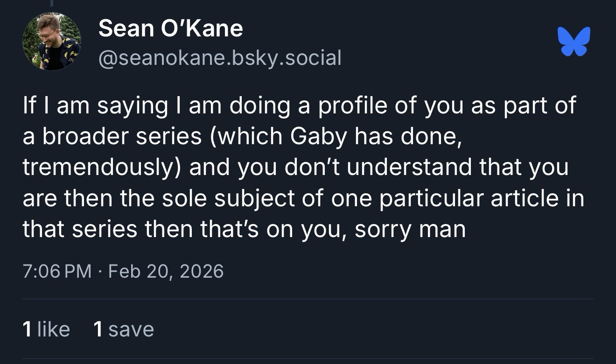Click the number 1 beside like
Image resolution: width=616 pixels, height=364 pixels.
(28, 329)
